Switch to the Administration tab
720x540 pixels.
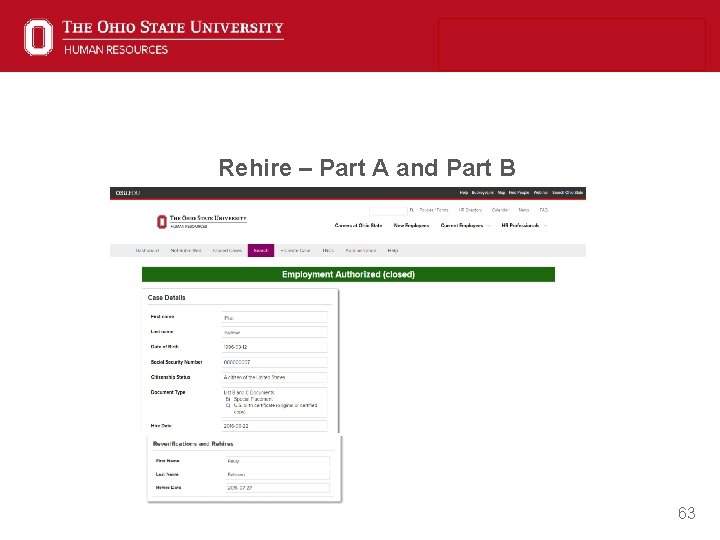pos(360,251)
